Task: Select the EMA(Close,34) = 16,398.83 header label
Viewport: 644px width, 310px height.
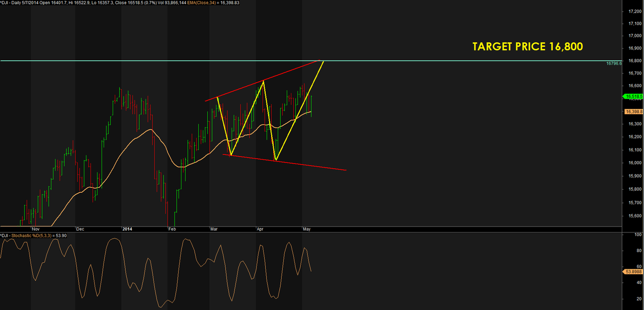Action: click(214, 3)
